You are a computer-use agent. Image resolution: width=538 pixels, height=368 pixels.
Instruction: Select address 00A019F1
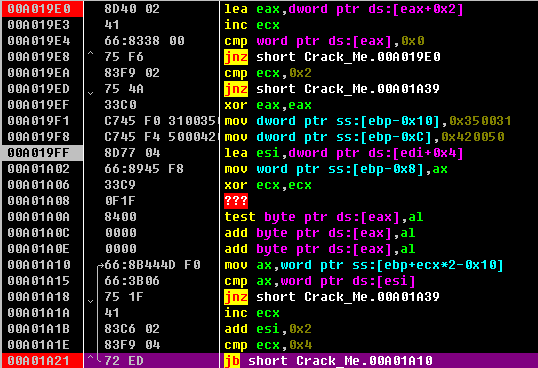(x=39, y=121)
